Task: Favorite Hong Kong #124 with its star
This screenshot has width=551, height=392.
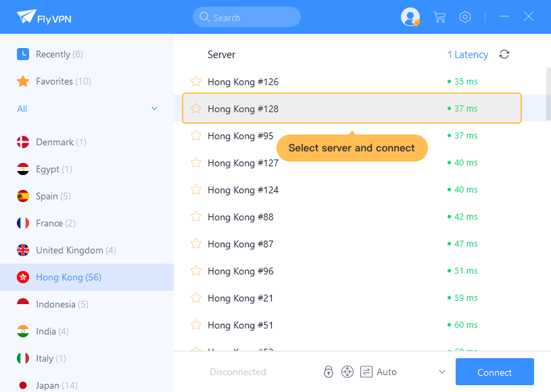Action: 196,190
